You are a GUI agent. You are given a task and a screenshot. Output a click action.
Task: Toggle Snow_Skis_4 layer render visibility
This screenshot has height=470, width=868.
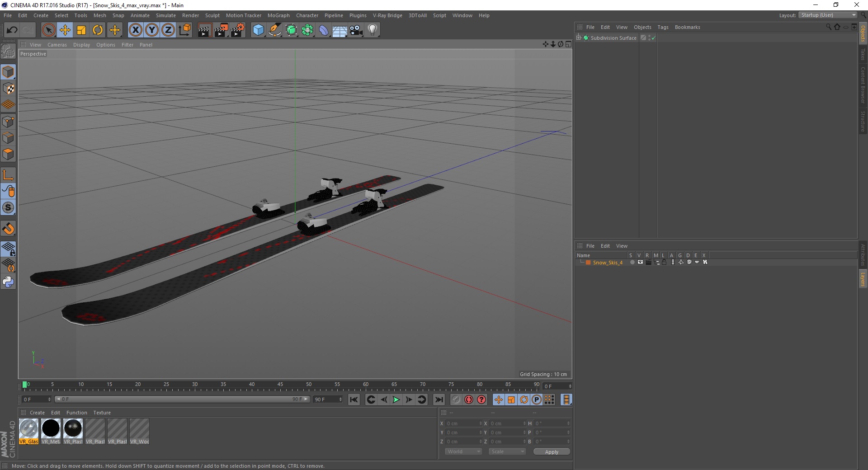pyautogui.click(x=648, y=262)
